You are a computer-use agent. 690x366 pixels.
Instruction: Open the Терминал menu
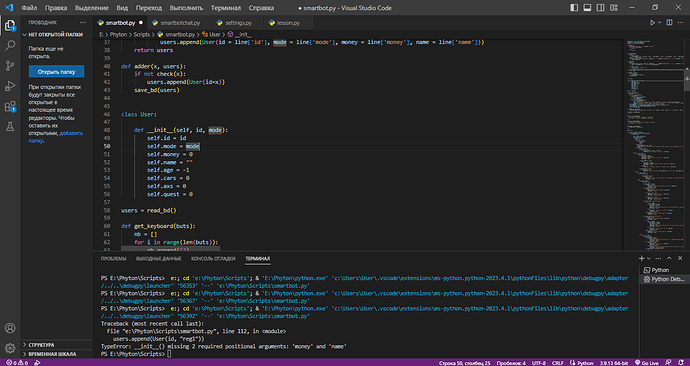click(226, 7)
